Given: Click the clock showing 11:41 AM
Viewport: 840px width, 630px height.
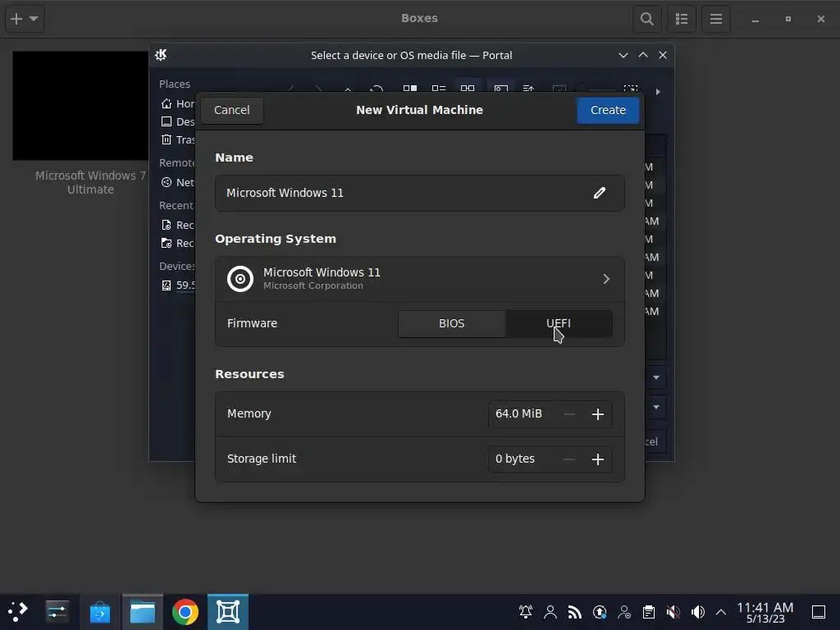Looking at the screenshot, I should [765, 608].
